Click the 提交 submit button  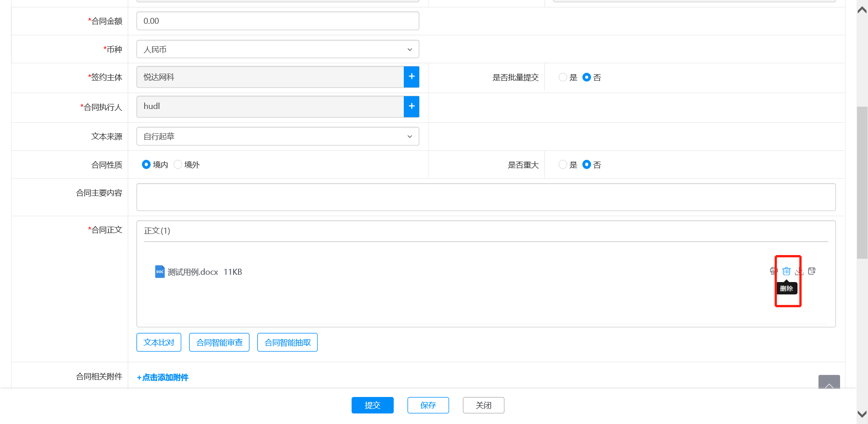point(372,405)
